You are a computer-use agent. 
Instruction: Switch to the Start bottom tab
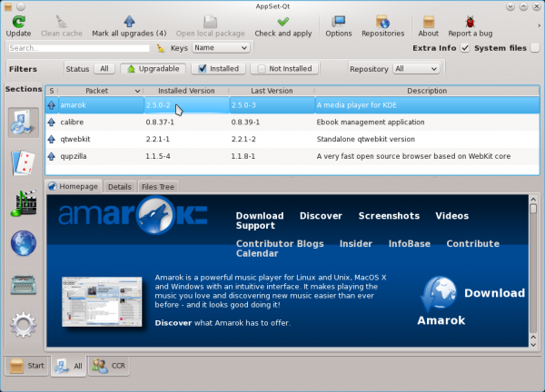click(x=27, y=366)
